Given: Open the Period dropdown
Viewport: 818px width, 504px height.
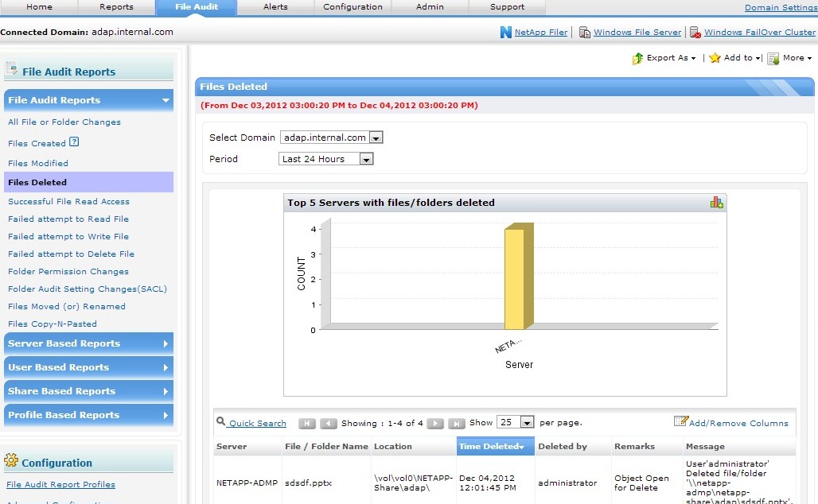Looking at the screenshot, I should (366, 160).
